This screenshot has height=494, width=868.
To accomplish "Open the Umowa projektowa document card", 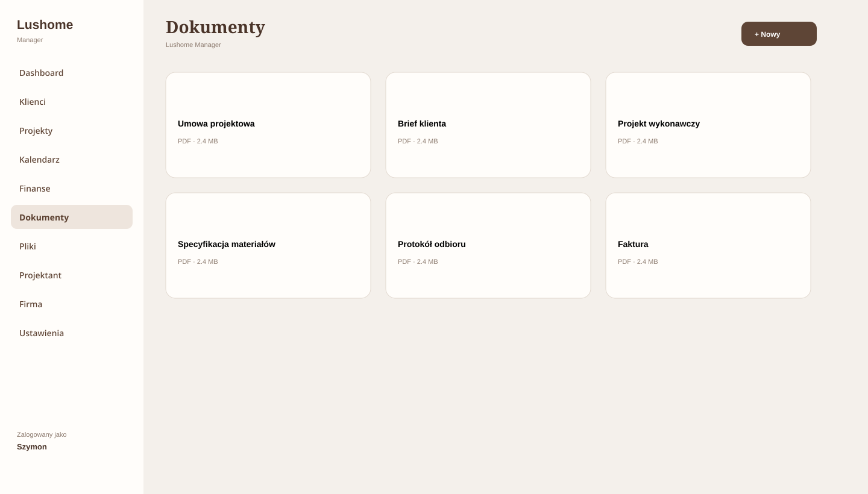I will point(268,125).
